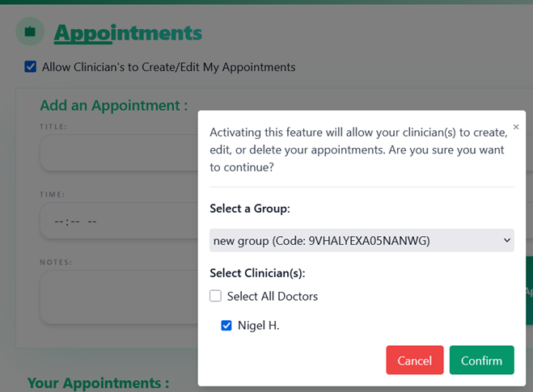The image size is (533, 392).
Task: Check the Select All Doctors checkbox
Action: tap(215, 296)
